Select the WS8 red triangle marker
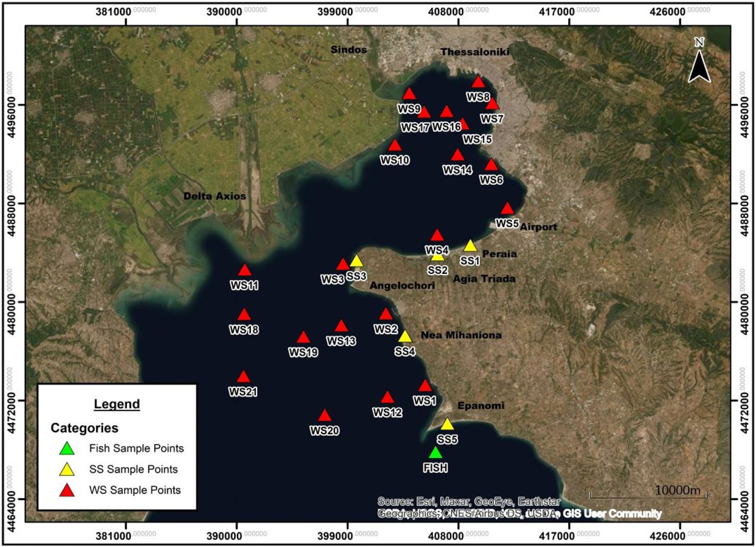 point(478,82)
